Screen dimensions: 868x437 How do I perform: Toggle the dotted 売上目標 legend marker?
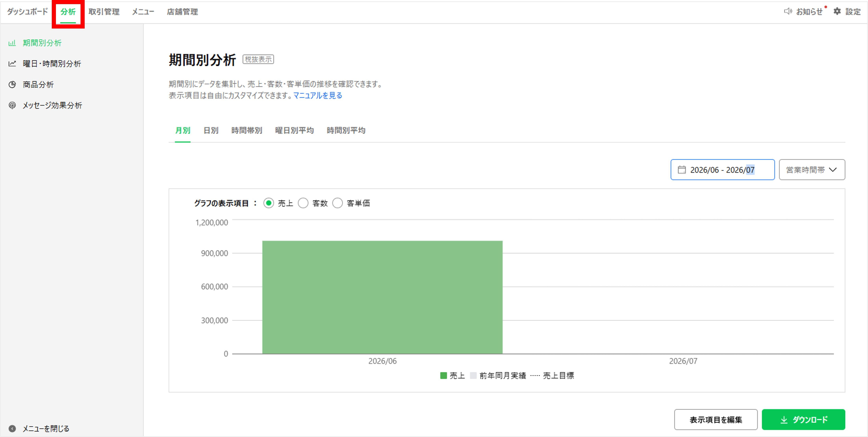tap(535, 376)
